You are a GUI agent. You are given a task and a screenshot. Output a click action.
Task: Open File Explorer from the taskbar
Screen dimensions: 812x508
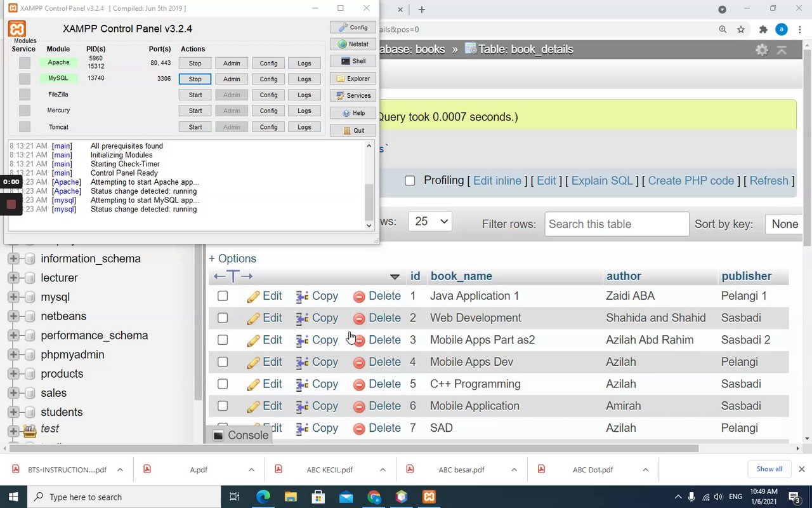pos(291,497)
